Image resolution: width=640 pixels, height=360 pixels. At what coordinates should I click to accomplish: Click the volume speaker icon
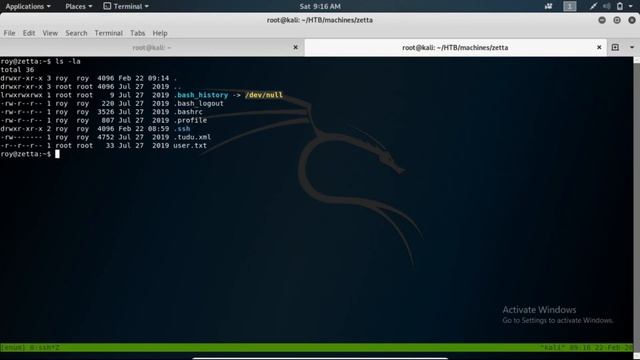607,6
